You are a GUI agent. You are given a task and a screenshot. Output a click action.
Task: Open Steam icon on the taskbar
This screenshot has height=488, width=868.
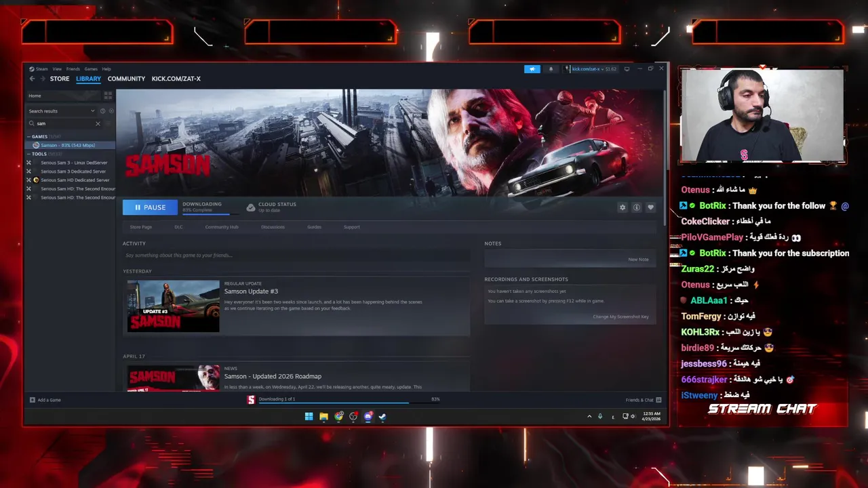tap(382, 417)
